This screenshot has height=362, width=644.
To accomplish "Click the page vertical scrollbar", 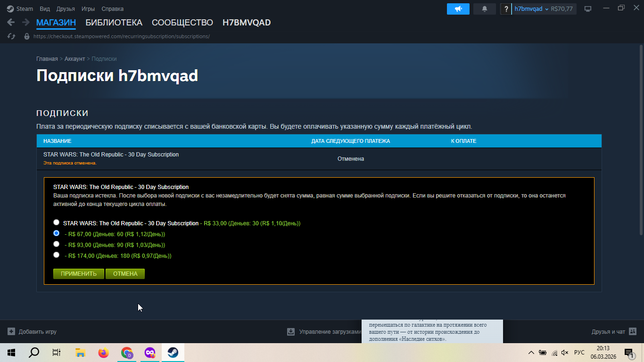I will pos(641,140).
